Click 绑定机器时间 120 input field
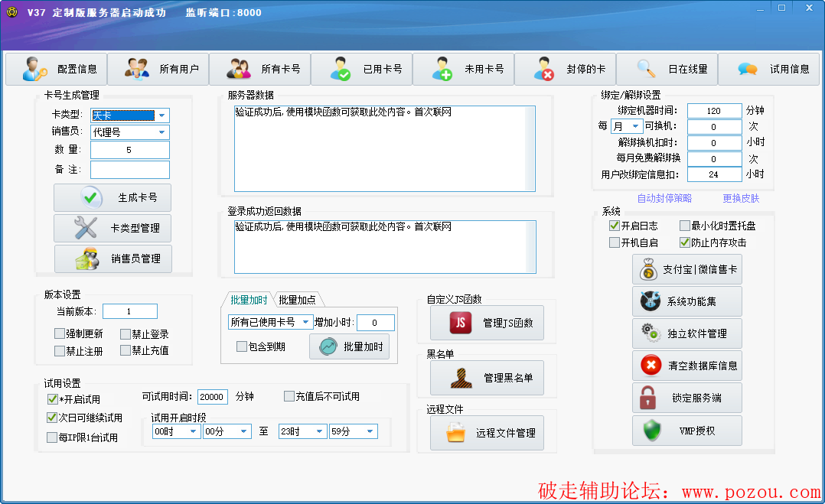The width and height of the screenshot is (825, 504). (x=715, y=111)
